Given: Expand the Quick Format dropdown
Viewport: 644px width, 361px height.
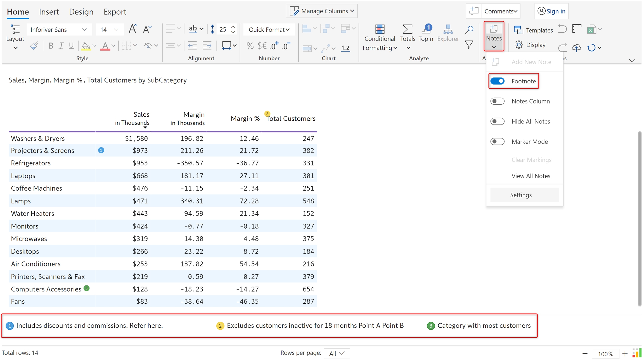Looking at the screenshot, I should [269, 30].
